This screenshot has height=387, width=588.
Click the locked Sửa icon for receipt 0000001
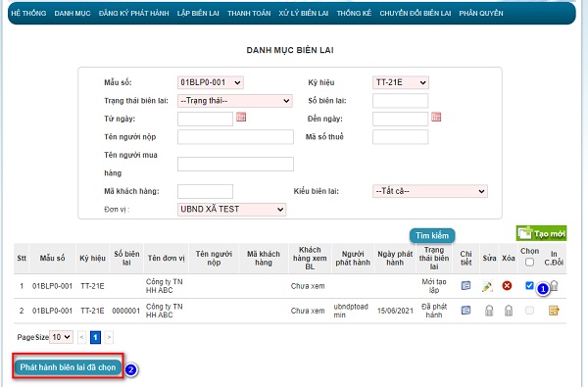[489, 311]
